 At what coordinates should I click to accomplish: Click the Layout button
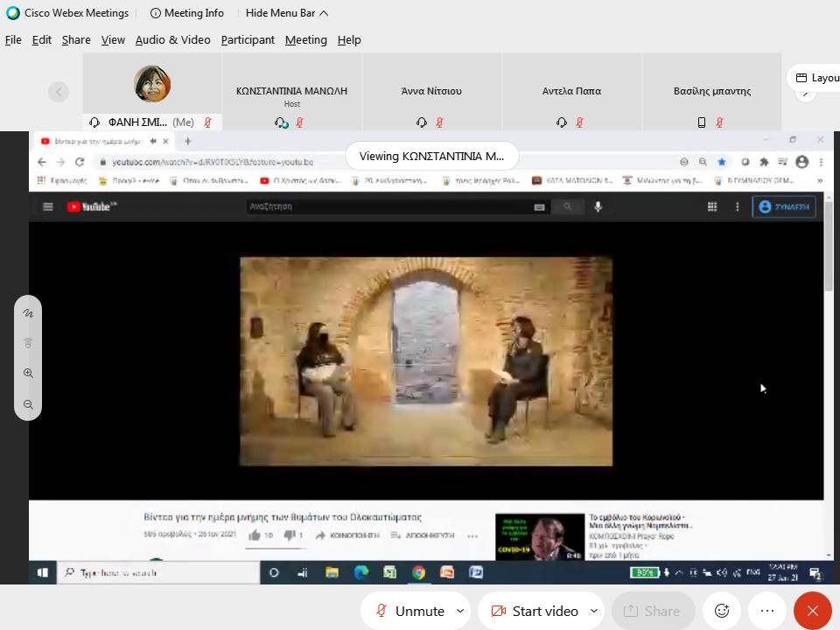[x=816, y=78]
